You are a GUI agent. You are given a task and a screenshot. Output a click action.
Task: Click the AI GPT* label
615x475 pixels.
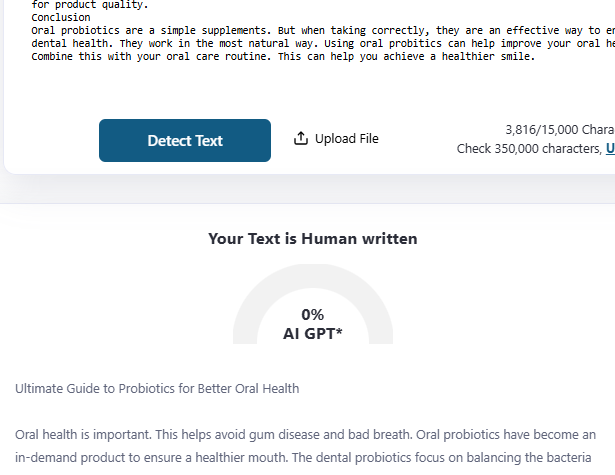312,334
